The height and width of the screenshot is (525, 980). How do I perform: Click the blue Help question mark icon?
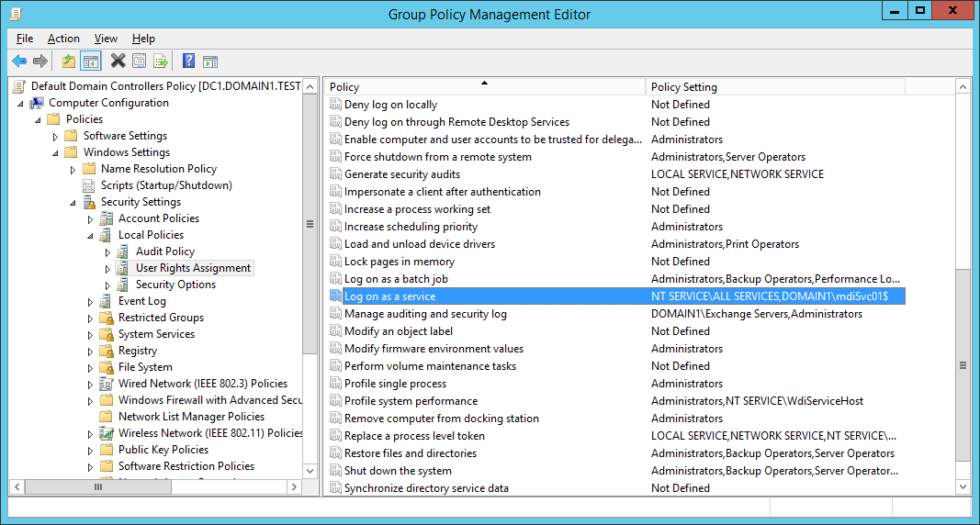coord(188,61)
